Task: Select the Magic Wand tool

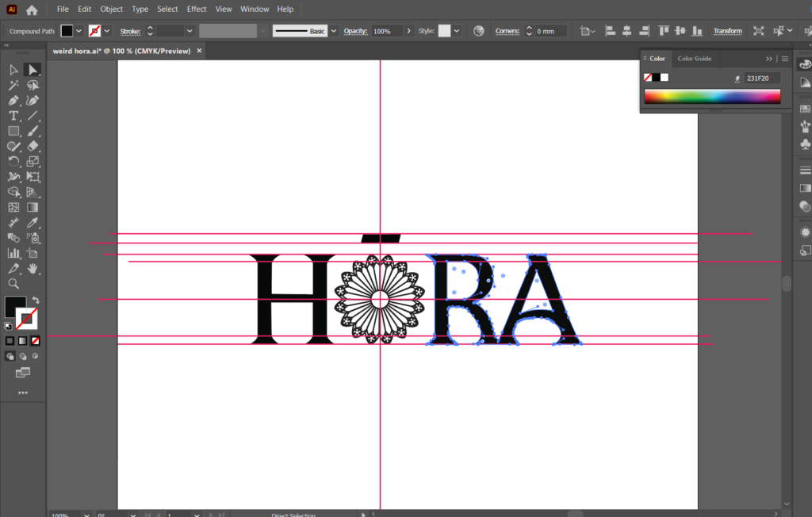Action: click(x=13, y=86)
